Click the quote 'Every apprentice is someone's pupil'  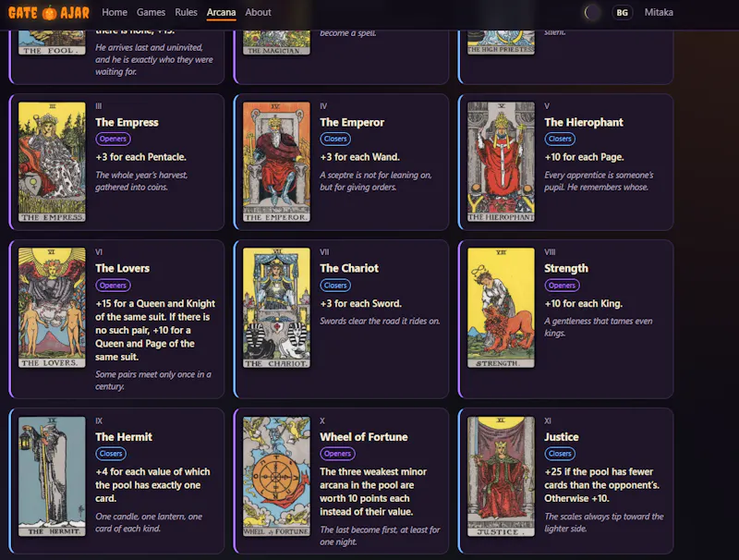pyautogui.click(x=599, y=181)
